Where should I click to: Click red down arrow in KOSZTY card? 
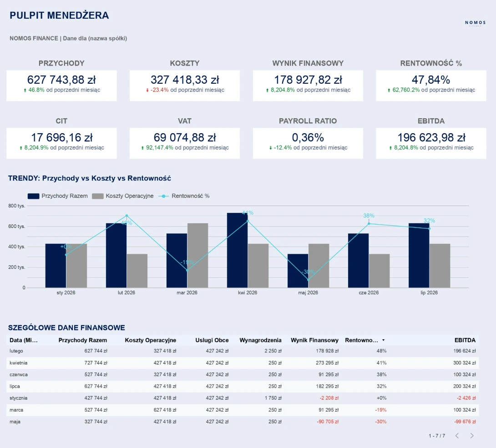pos(147,90)
